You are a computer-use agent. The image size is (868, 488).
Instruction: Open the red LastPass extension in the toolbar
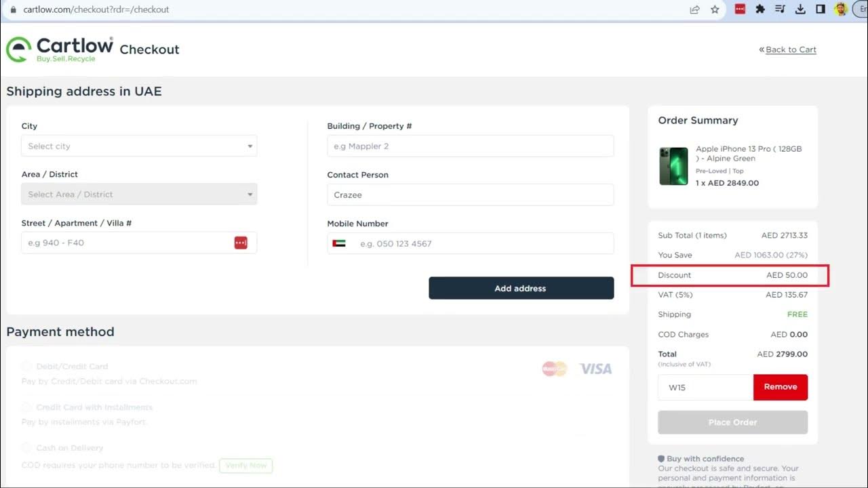tap(741, 9)
